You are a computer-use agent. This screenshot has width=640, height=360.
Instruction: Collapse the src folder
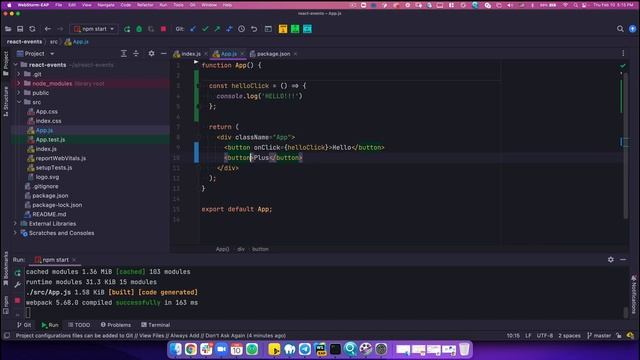19,102
